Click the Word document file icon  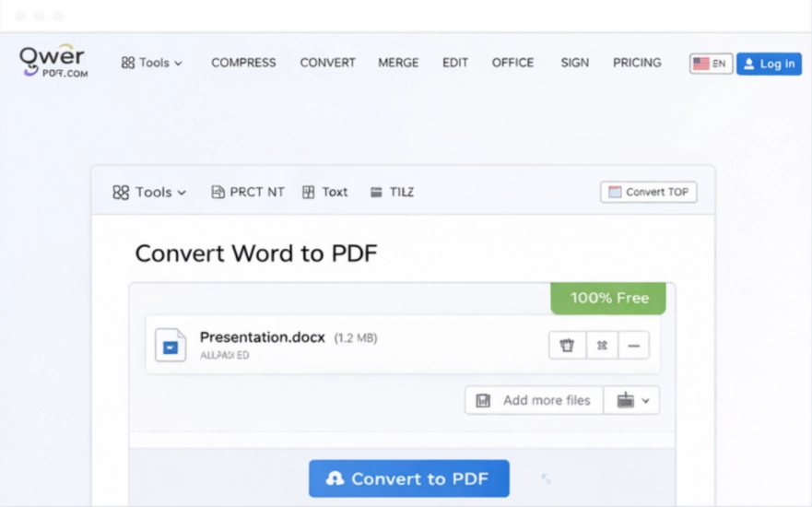[x=171, y=345]
